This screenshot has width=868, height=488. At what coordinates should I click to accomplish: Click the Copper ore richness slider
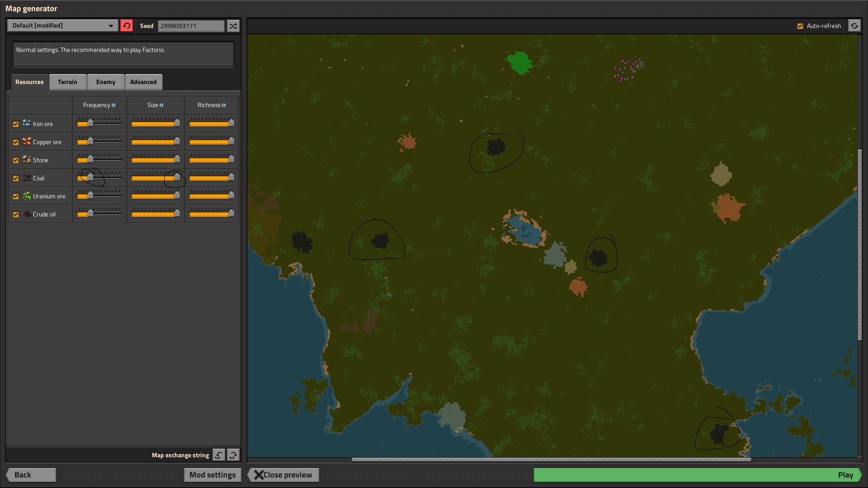point(212,141)
